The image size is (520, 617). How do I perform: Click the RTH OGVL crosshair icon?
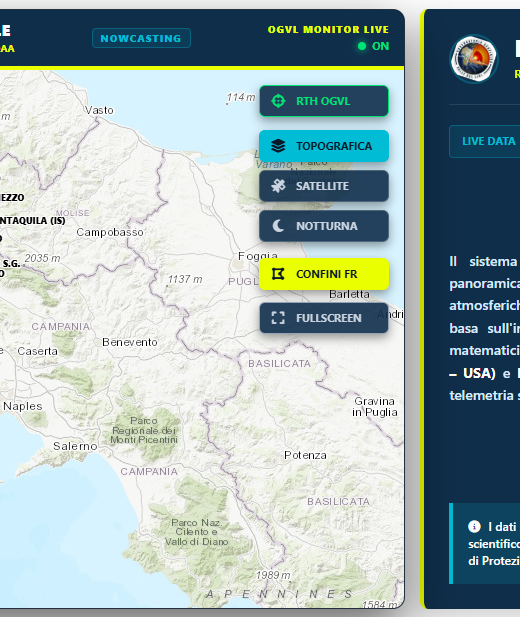tap(278, 101)
